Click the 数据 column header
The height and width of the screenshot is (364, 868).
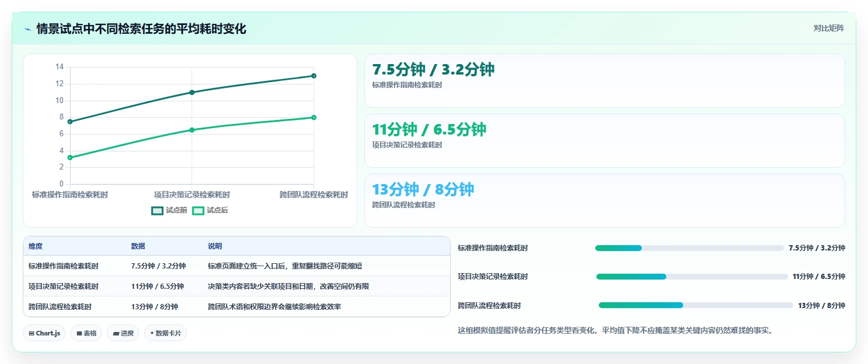pyautogui.click(x=138, y=246)
